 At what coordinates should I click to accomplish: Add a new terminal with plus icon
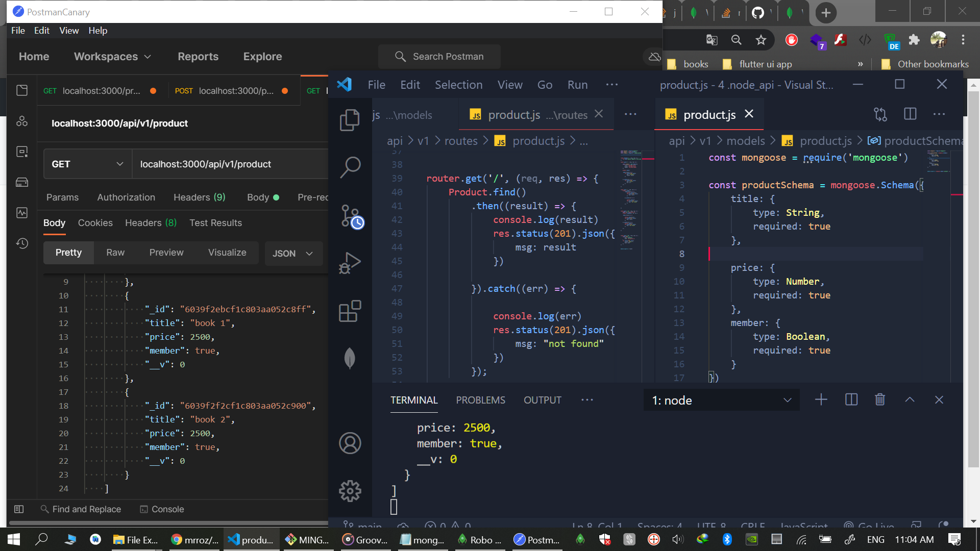(821, 400)
